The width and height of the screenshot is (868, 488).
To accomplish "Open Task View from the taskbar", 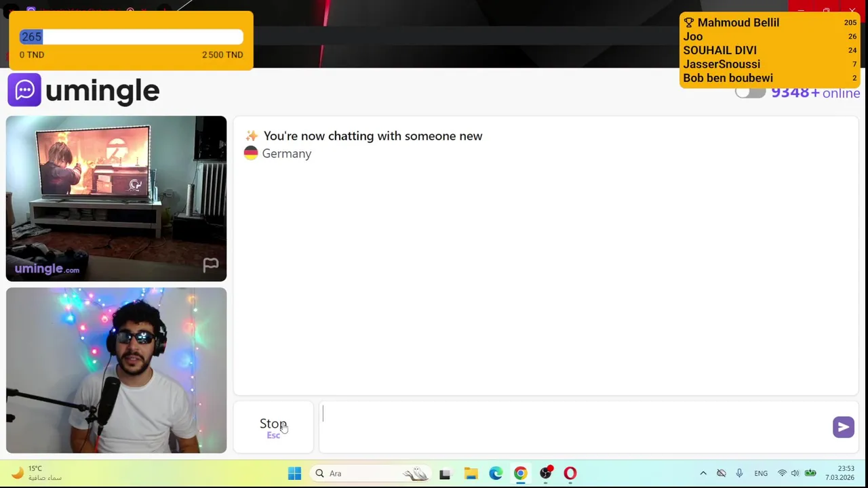I will (445, 474).
